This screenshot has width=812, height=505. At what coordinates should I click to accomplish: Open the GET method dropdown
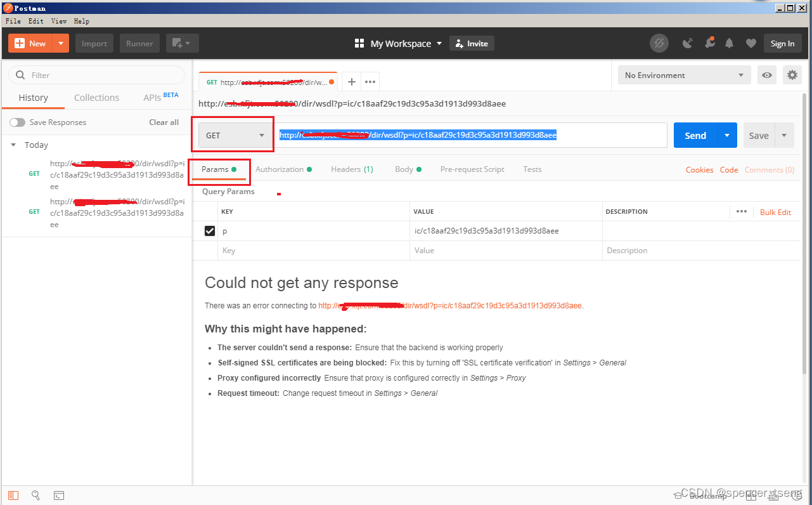236,135
